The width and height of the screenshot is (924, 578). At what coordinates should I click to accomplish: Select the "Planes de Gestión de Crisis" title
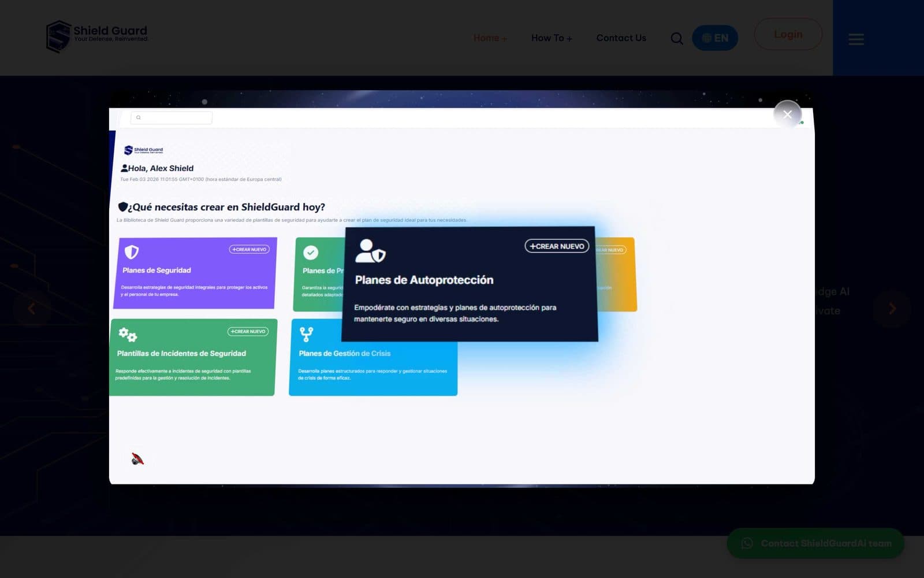[345, 353]
